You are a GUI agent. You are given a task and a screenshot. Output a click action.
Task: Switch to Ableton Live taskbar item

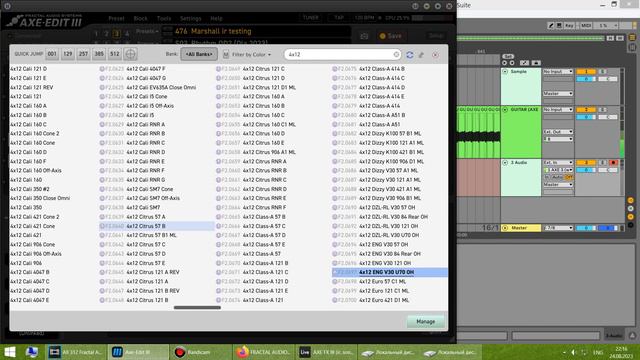pos(327,352)
